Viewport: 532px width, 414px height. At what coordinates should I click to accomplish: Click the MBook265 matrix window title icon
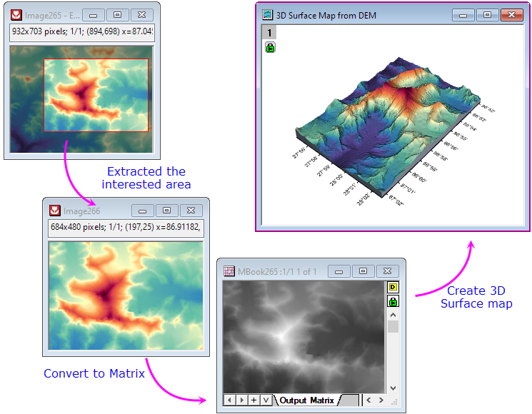[x=229, y=271]
